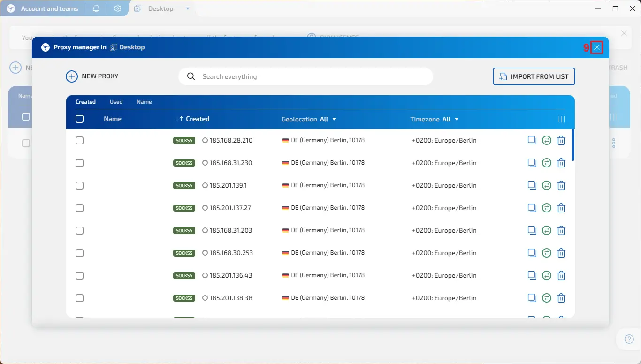Tick checkbox for proxy 185.168.31.230
This screenshot has width=641, height=364.
coord(80,163)
